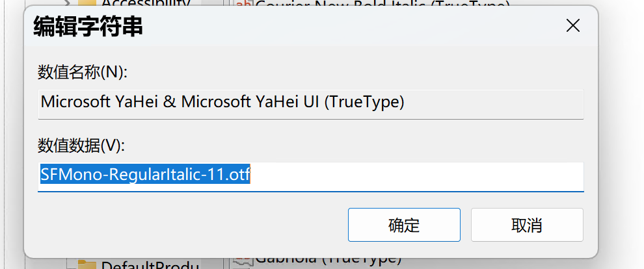Click the 数值数据(V) label
644x269 pixels.
pyautogui.click(x=81, y=145)
